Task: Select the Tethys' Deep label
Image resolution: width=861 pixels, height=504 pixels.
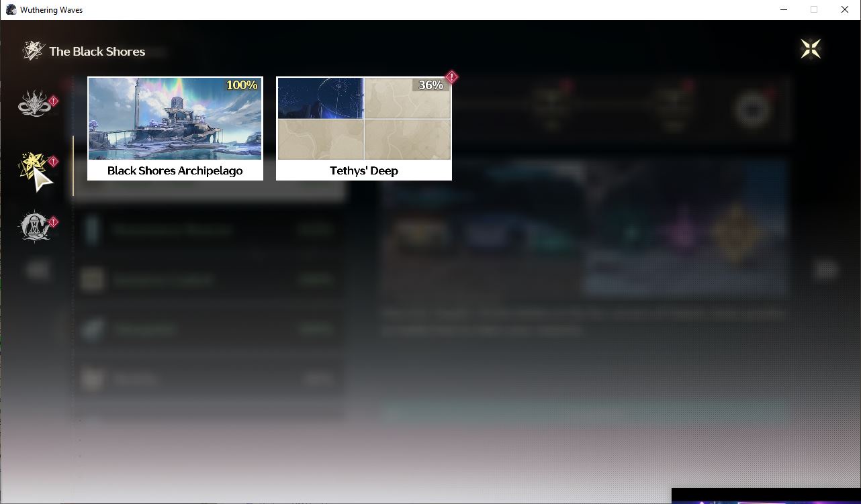Action: point(364,170)
